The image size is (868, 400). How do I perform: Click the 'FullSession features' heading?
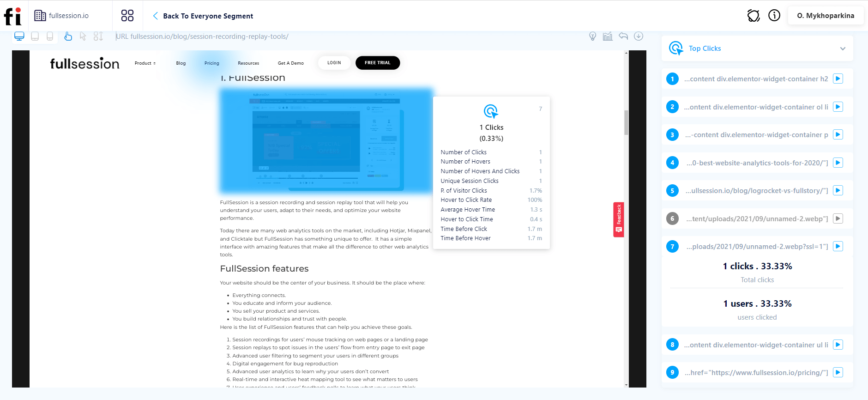tap(264, 269)
